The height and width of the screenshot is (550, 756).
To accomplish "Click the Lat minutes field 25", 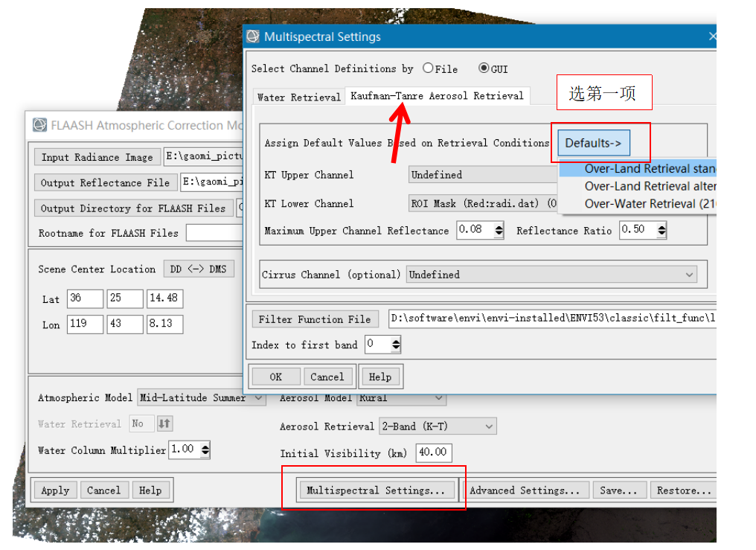I will pyautogui.click(x=125, y=298).
